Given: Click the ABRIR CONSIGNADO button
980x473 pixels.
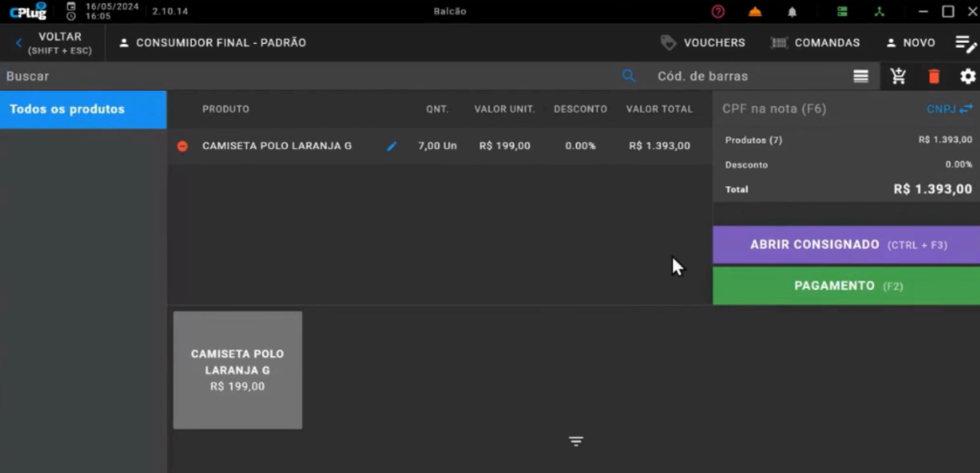Looking at the screenshot, I should [846, 245].
